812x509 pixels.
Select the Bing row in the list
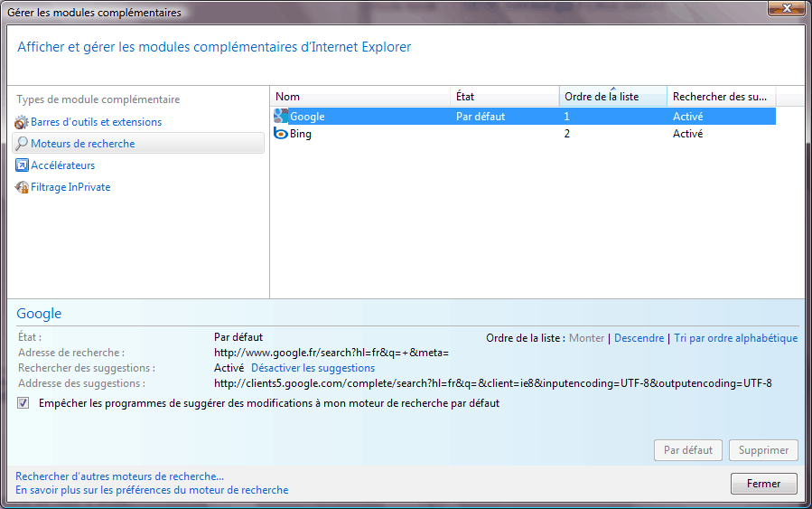(523, 134)
